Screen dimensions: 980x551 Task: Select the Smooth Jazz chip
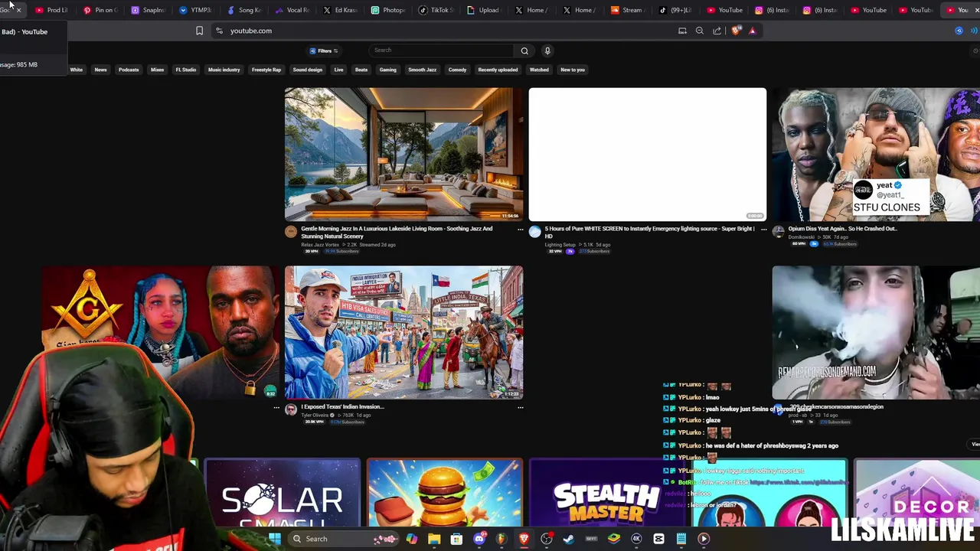[422, 70]
